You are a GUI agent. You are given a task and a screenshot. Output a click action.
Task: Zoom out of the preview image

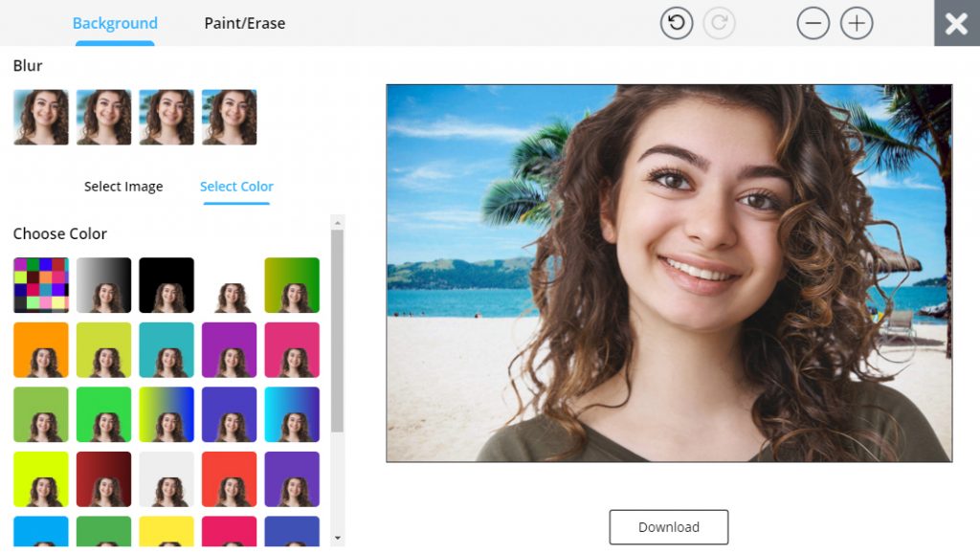pyautogui.click(x=813, y=23)
